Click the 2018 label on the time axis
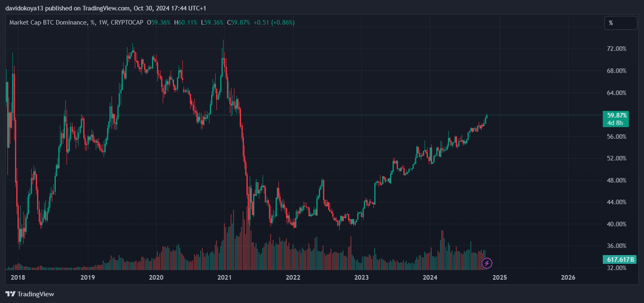644x303 pixels. point(18,277)
